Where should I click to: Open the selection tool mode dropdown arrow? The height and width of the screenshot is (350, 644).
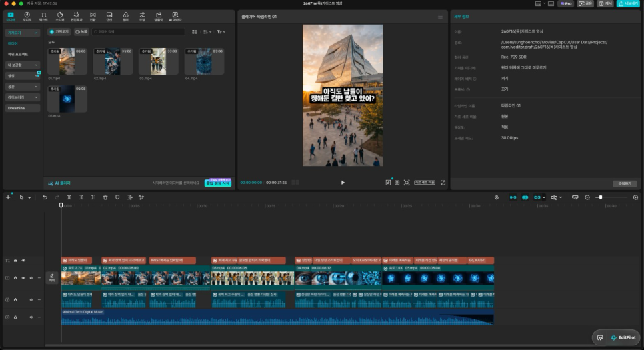[x=29, y=197]
